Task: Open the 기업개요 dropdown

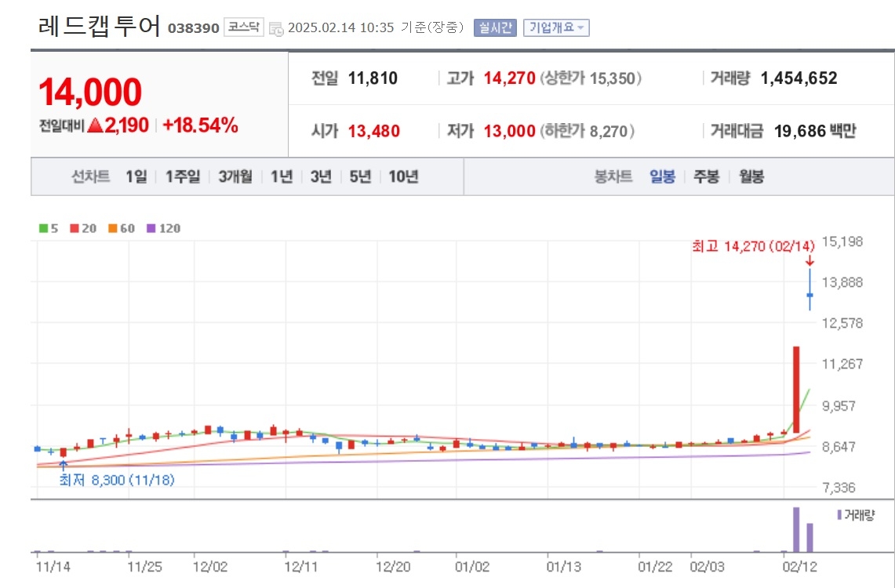Action: tap(556, 27)
